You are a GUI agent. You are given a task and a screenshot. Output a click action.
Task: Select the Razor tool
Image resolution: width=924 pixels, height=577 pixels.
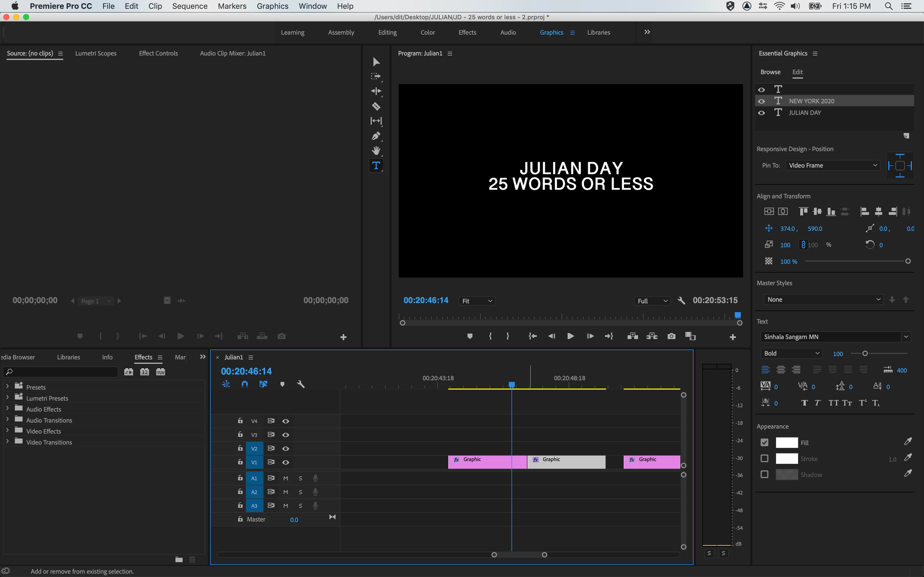376,107
